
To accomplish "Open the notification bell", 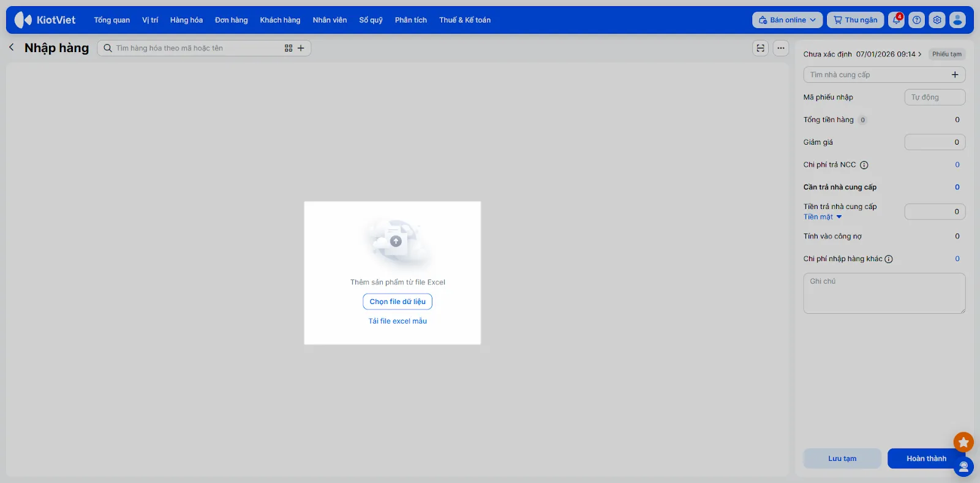I will pos(896,20).
